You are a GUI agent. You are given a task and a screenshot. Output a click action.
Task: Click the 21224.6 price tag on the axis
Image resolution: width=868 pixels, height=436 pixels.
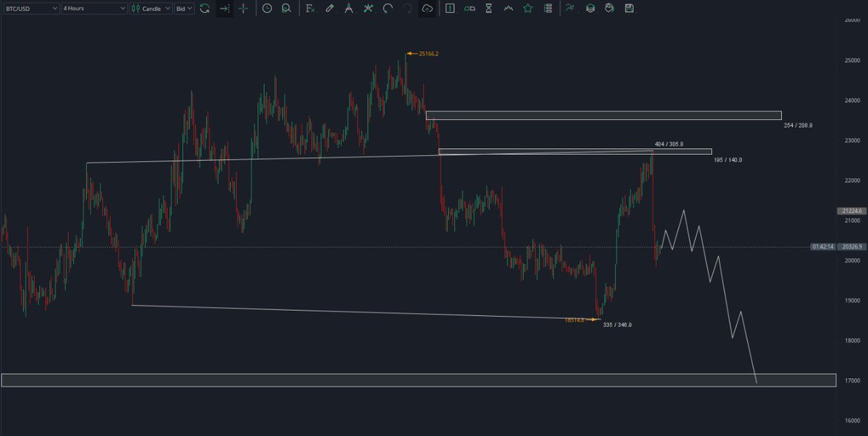[x=852, y=211]
